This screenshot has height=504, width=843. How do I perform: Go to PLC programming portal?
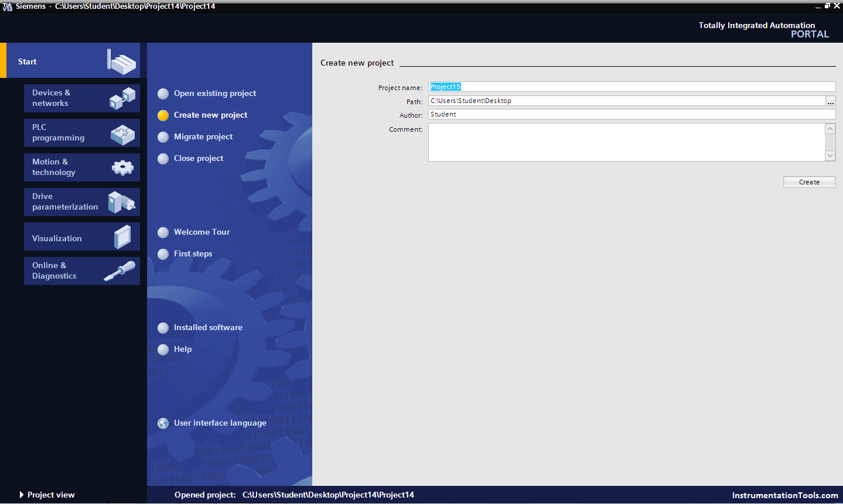82,133
